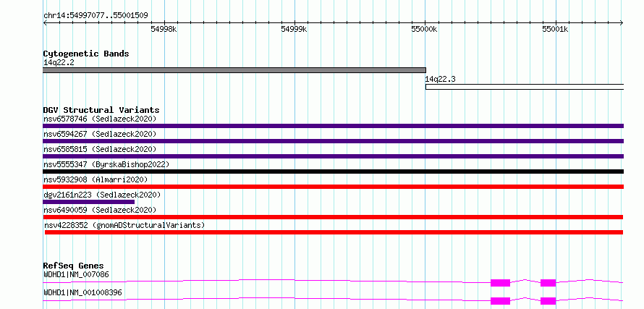The width and height of the screenshot is (644, 309).
Task: Click the purple bar for nsv6585815
Action: (x=333, y=156)
